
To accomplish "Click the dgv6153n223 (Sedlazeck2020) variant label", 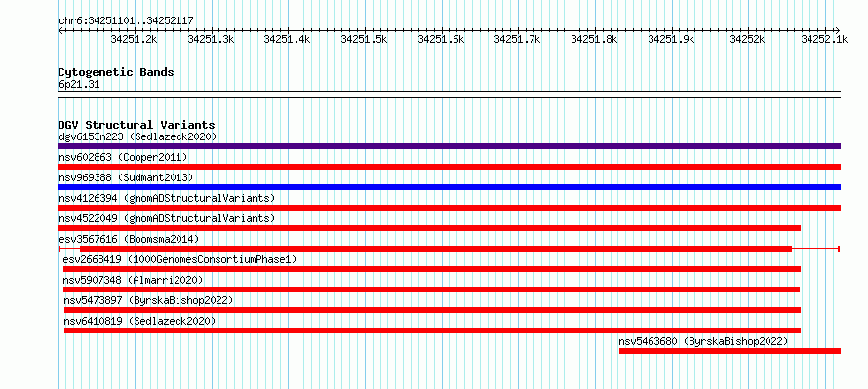I will click(138, 136).
